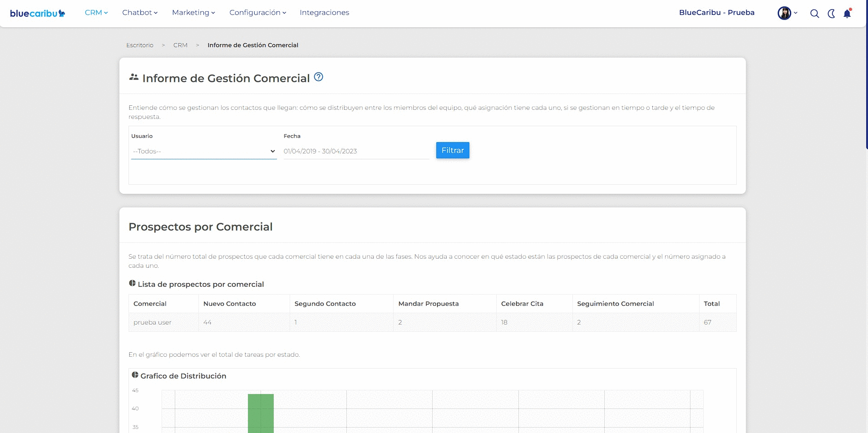Screen dimensions: 868x433
Task: Click the BlueCaribu - Prueba account name
Action: (717, 13)
